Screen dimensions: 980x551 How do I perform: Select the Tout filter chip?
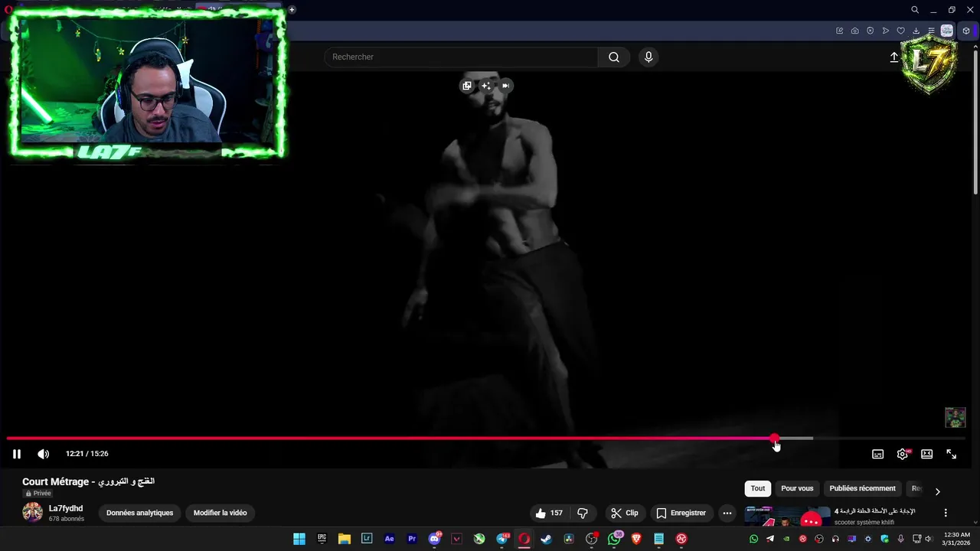[x=758, y=488]
